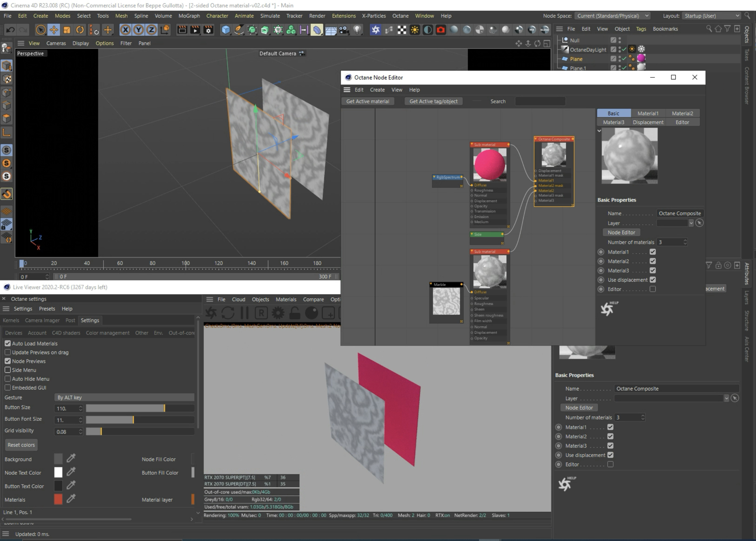Viewport: 756px width, 541px height.
Task: Open the Gesture By ALT key dropdown
Action: click(x=124, y=398)
